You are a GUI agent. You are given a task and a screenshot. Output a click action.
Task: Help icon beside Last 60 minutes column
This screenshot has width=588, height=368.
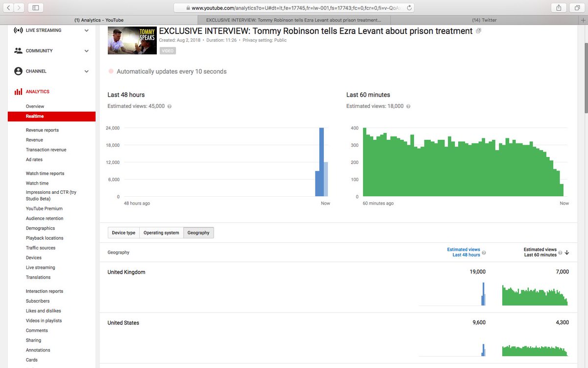pyautogui.click(x=560, y=253)
